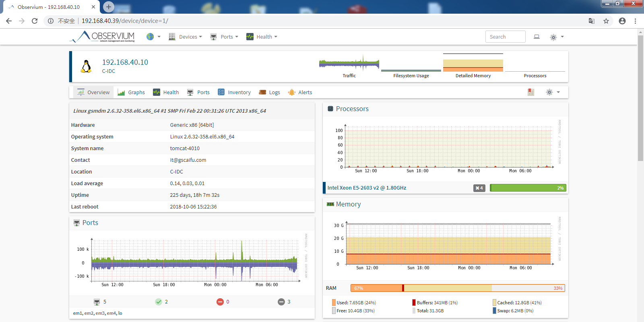Click the red down ports icon
This screenshot has height=322, width=644.
coord(220,302)
